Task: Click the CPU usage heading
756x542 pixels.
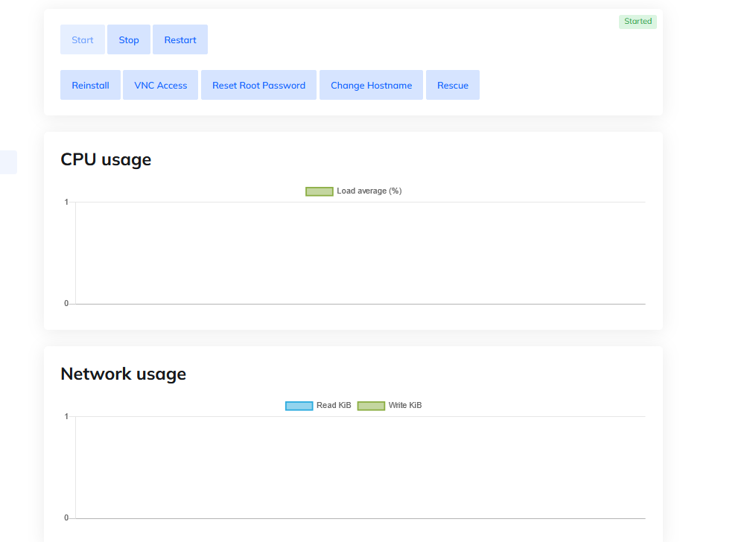Action: click(x=106, y=159)
